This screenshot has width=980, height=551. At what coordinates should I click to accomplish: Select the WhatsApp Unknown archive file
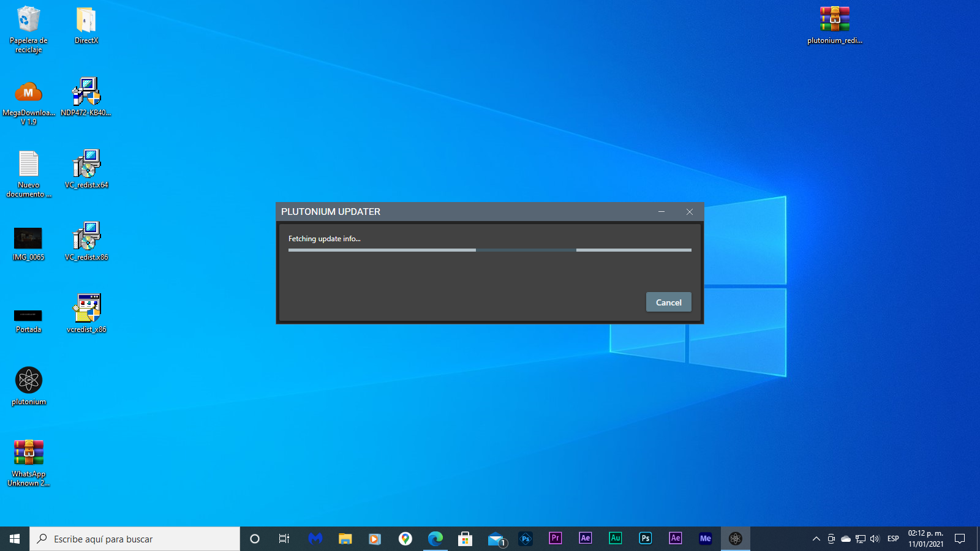coord(28,463)
